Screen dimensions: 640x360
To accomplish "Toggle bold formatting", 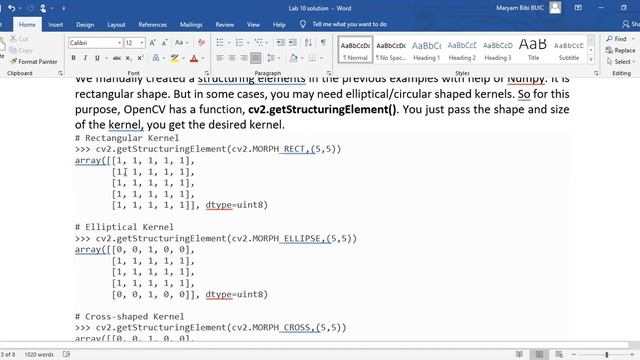I will click(x=73, y=58).
